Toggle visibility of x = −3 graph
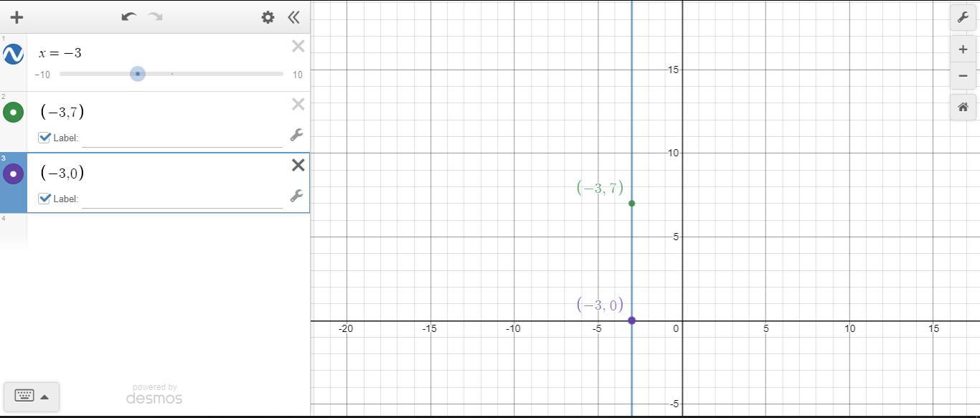The width and height of the screenshot is (980, 418). point(13,54)
